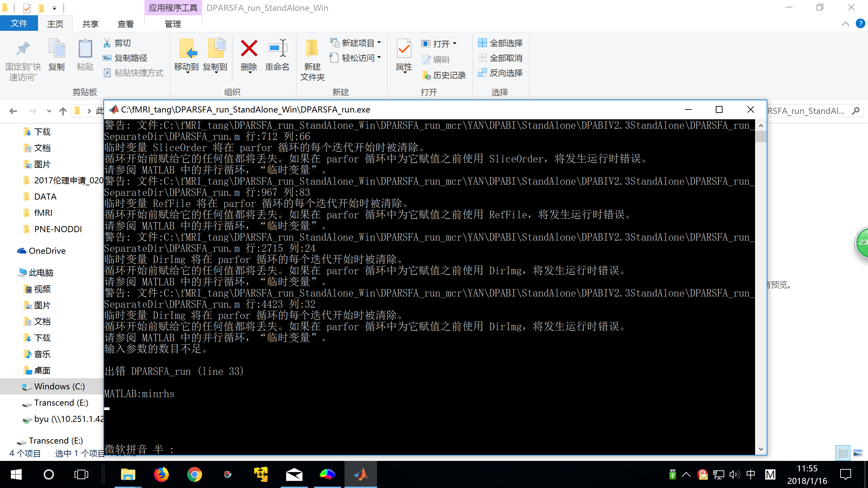
Task: Switch to the Share ribbon tab
Action: [x=91, y=24]
